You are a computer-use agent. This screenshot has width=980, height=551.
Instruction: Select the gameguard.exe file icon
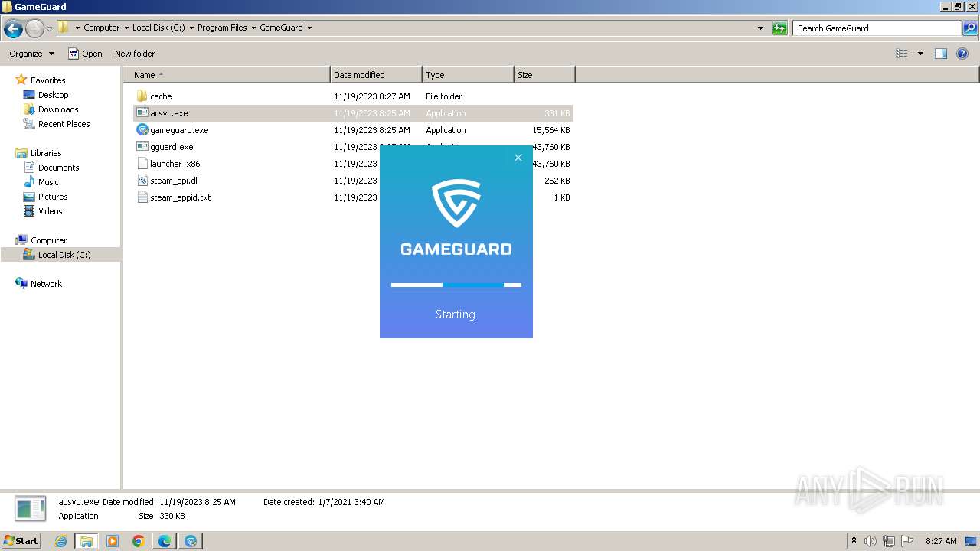[x=142, y=130]
